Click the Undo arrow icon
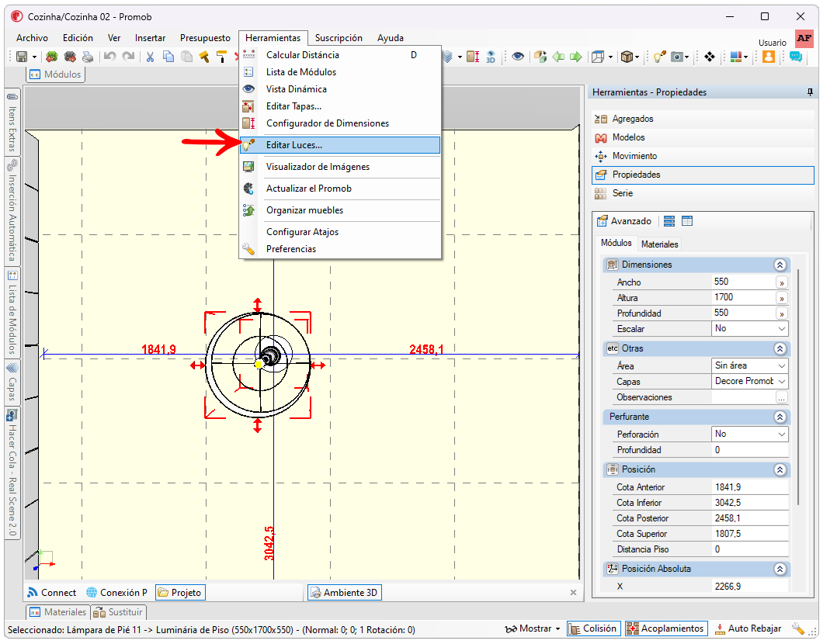Viewport: 823px width, 644px height. coord(109,56)
